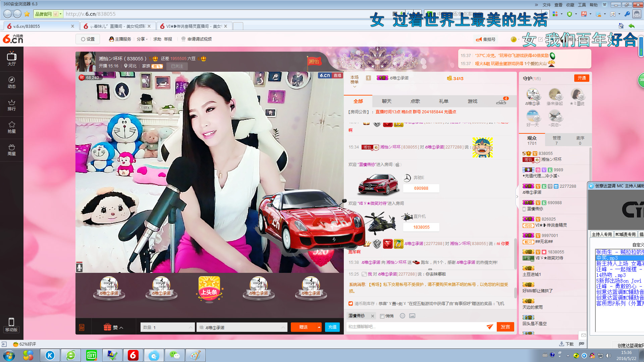Open the 动态 feed sidebar icon

[x=12, y=82]
